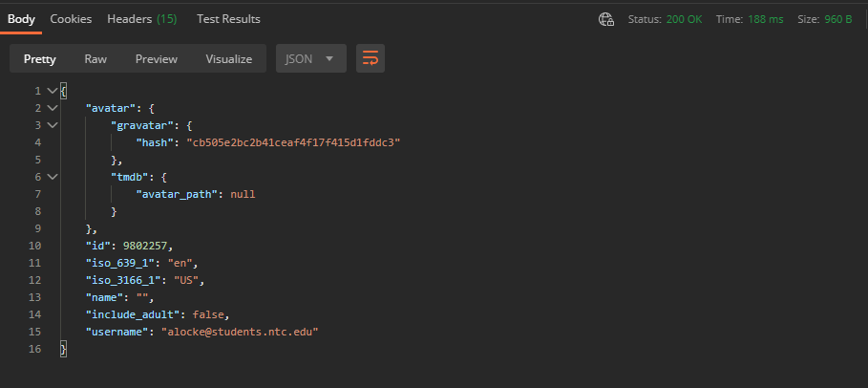Collapse the root object at line 1

[x=53, y=91]
